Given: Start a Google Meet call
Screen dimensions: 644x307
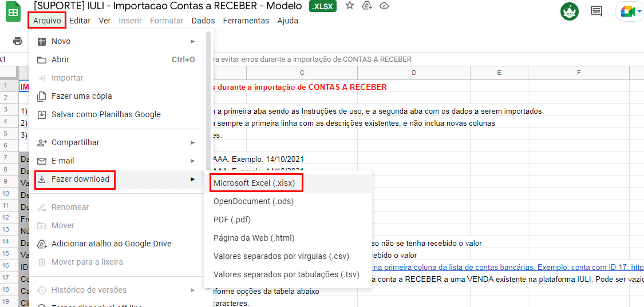Looking at the screenshot, I should point(629,12).
